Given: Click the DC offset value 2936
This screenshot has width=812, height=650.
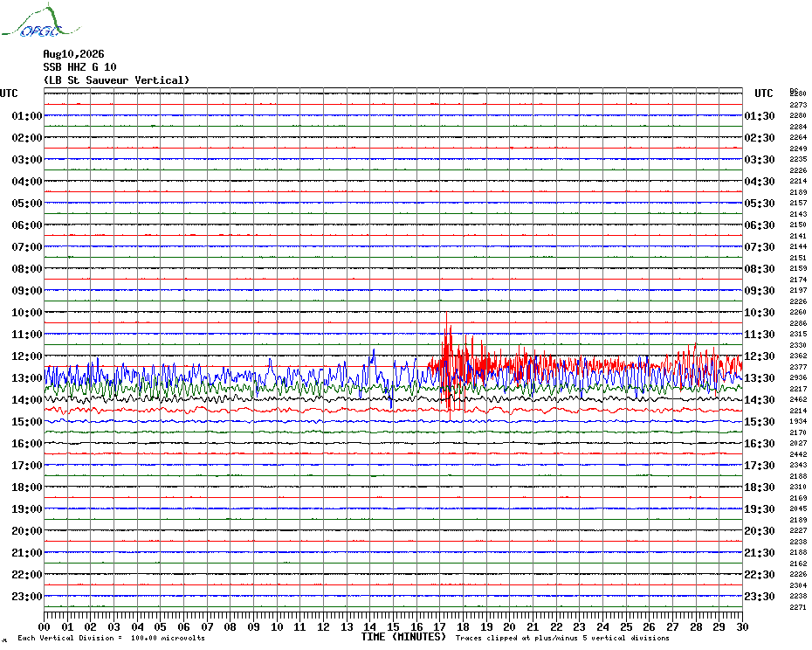Looking at the screenshot, I should tap(798, 378).
